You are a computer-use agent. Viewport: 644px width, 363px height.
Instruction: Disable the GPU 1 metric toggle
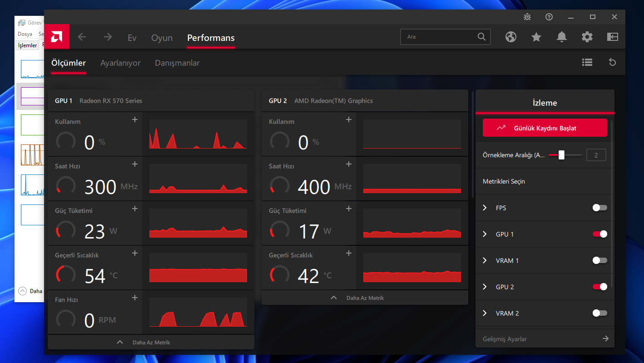coord(599,234)
